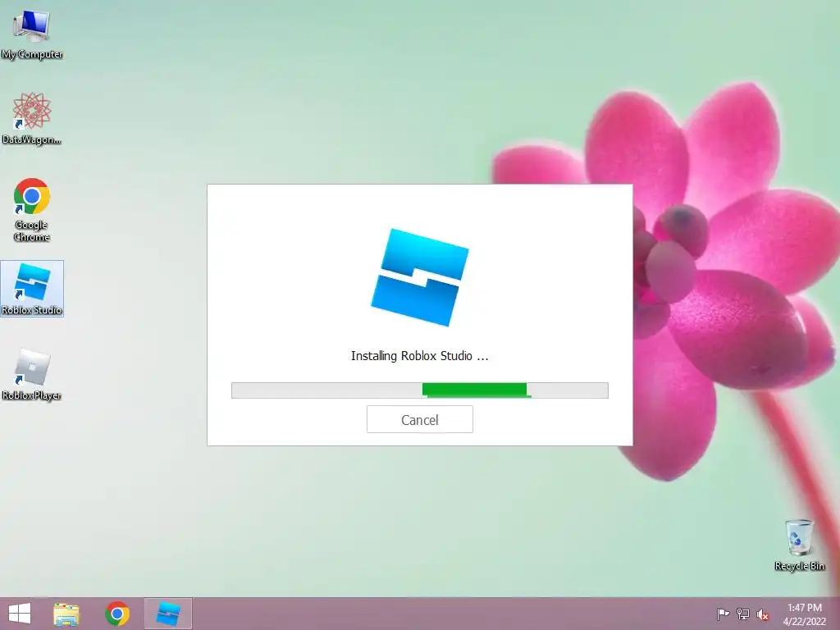Open the clock showing 1:47 PM
The image size is (840, 630).
(x=805, y=614)
